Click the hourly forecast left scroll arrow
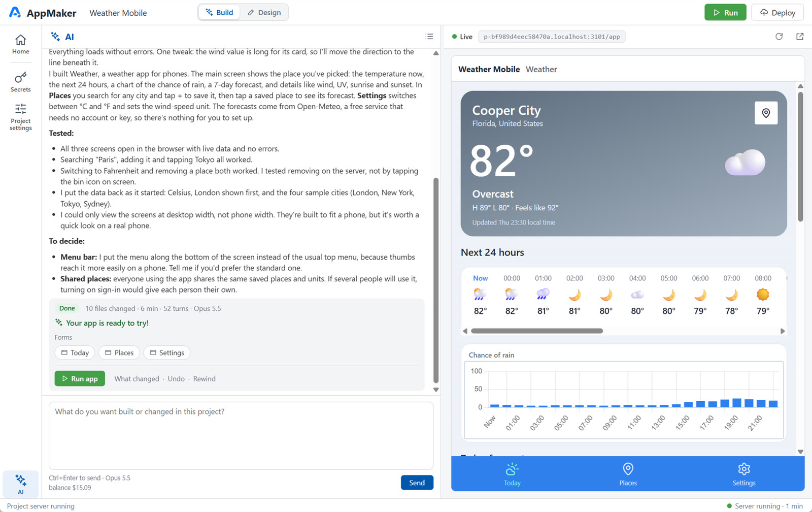 465,331
